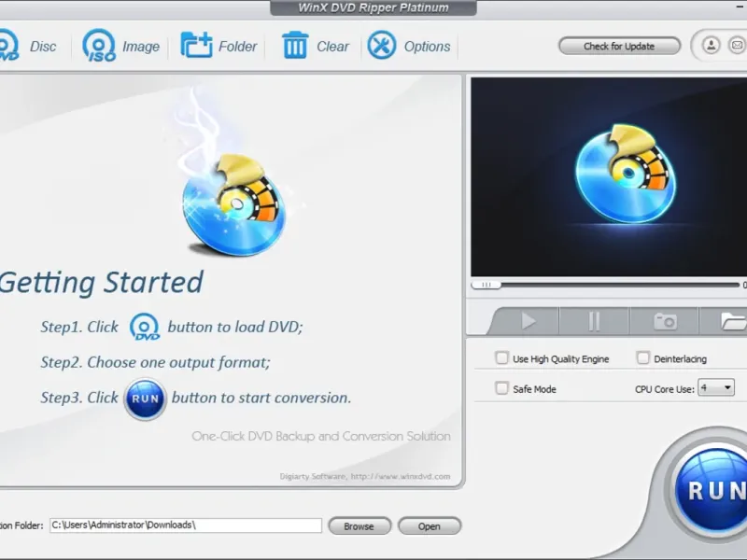Click the email envelope icon
The image size is (747, 560).
pyautogui.click(x=737, y=46)
